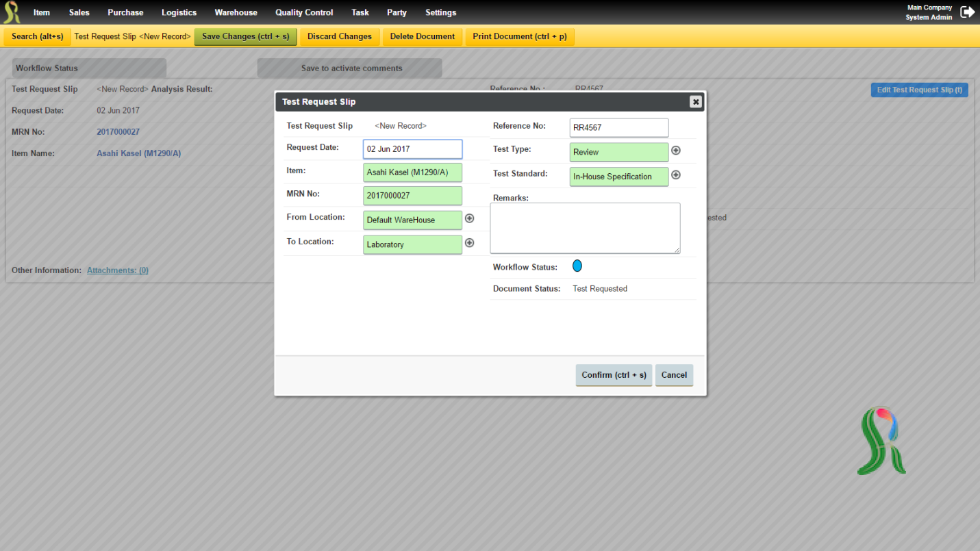Click the plus icon next to From Location
The height and width of the screenshot is (551, 980).
pyautogui.click(x=469, y=218)
